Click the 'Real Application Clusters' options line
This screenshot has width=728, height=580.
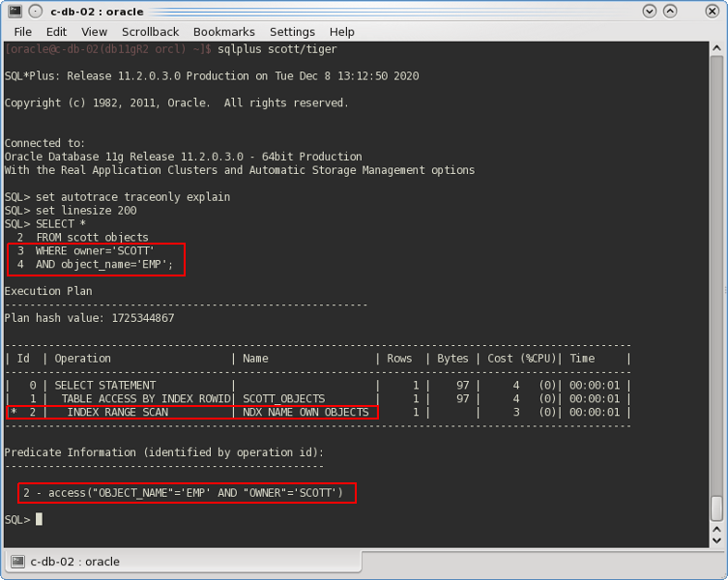point(240,170)
